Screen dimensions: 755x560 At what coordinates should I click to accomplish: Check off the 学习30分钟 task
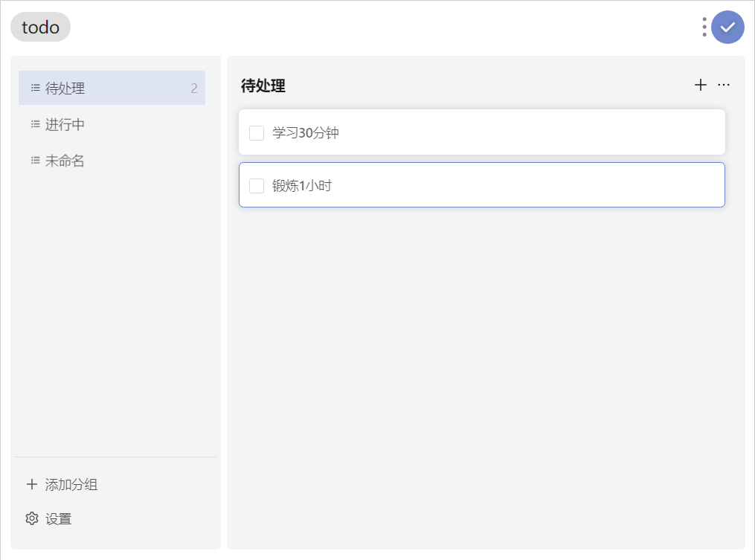[257, 133]
